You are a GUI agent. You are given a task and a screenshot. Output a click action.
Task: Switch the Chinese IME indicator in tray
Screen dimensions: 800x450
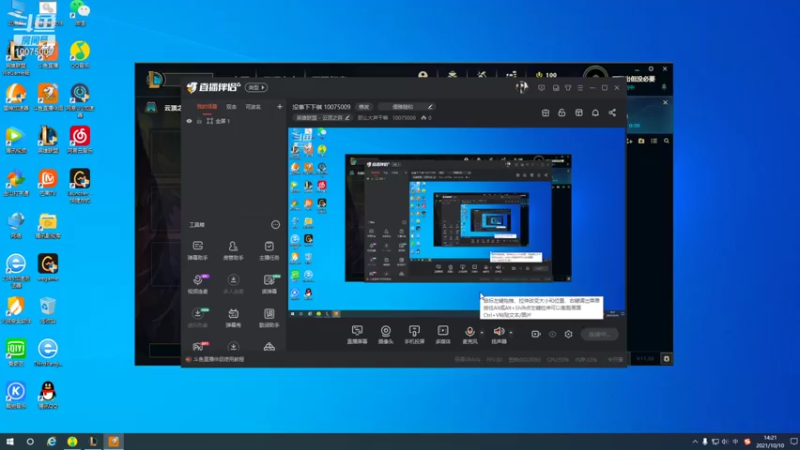pyautogui.click(x=735, y=442)
